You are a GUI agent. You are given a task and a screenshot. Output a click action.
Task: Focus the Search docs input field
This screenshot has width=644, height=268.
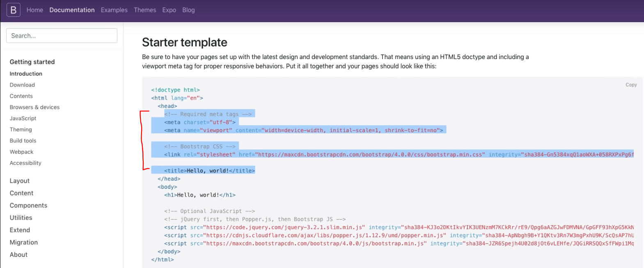click(62, 36)
